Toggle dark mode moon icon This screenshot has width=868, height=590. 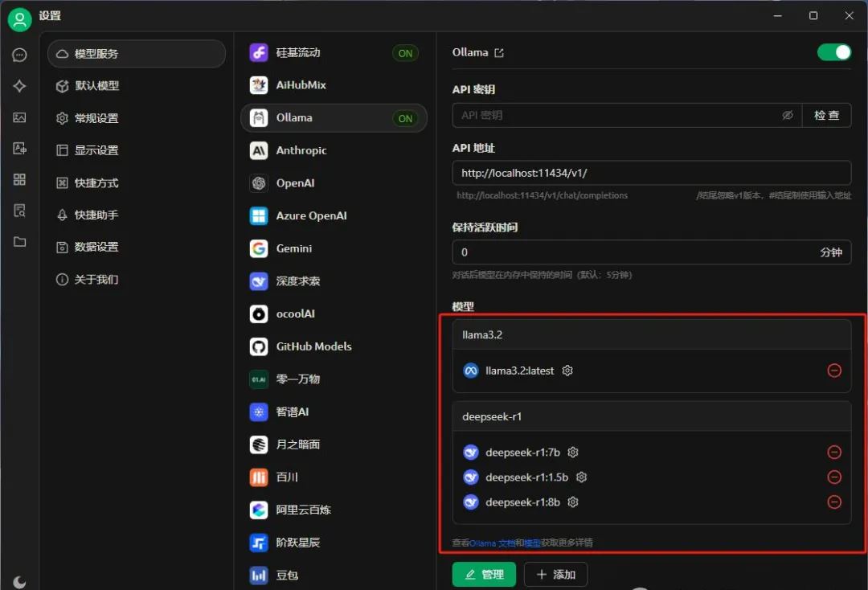pos(19,582)
